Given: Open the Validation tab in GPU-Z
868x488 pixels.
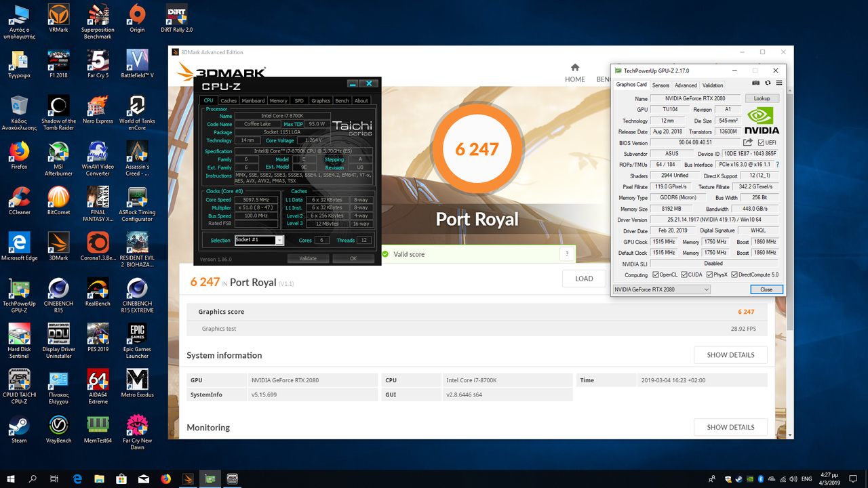Looking at the screenshot, I should [713, 85].
